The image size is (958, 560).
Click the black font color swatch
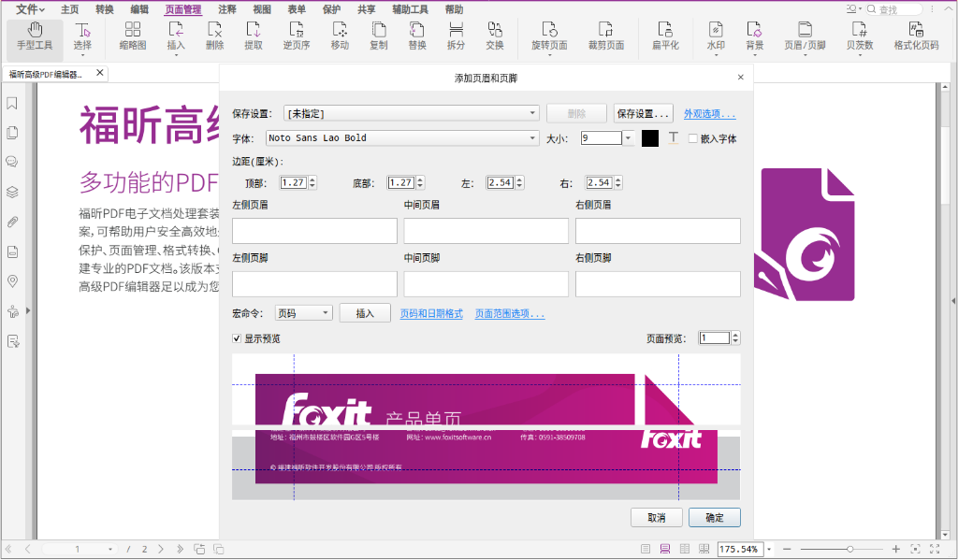(650, 138)
